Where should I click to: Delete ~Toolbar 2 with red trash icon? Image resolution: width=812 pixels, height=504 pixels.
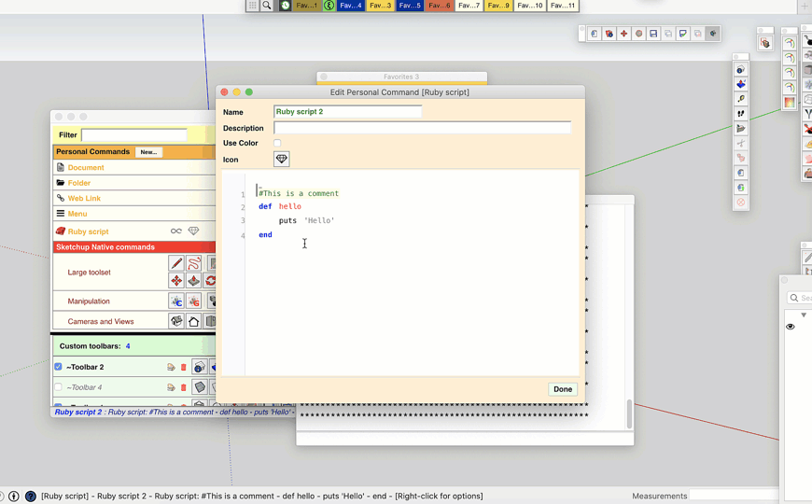point(183,367)
